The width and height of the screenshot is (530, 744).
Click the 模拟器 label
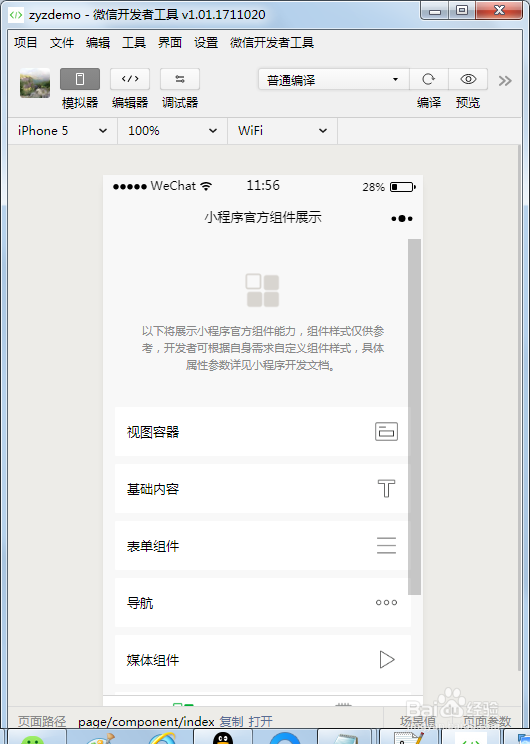coord(80,102)
